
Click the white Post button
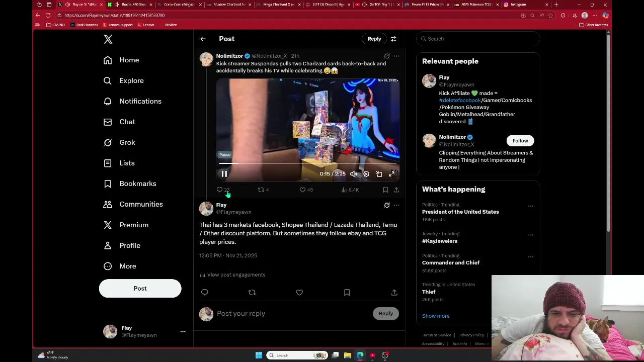point(140,289)
